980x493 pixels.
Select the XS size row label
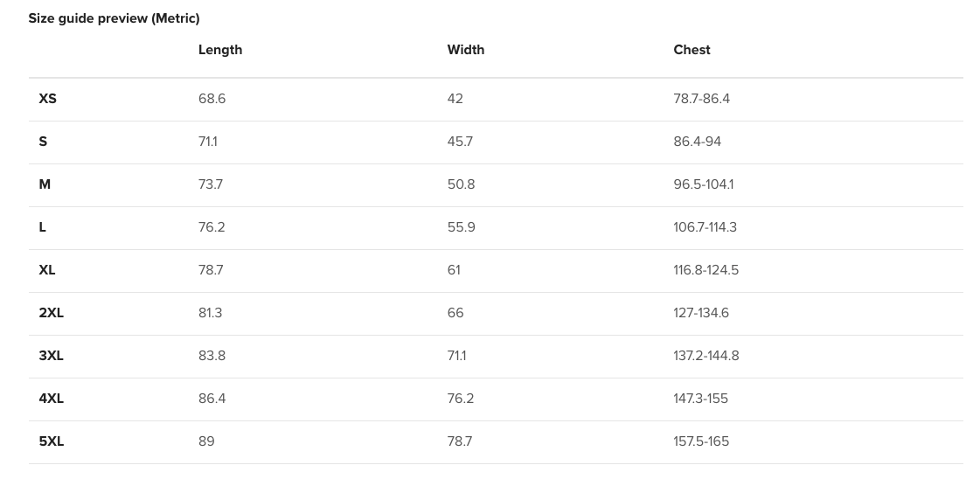[x=48, y=99]
